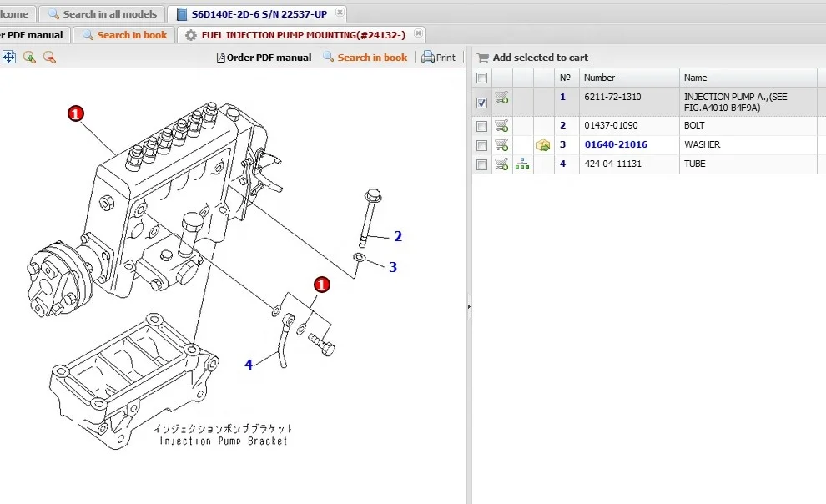Click the cart icon for the TUBE row
Viewport: 826px width, 504px height.
(x=501, y=164)
